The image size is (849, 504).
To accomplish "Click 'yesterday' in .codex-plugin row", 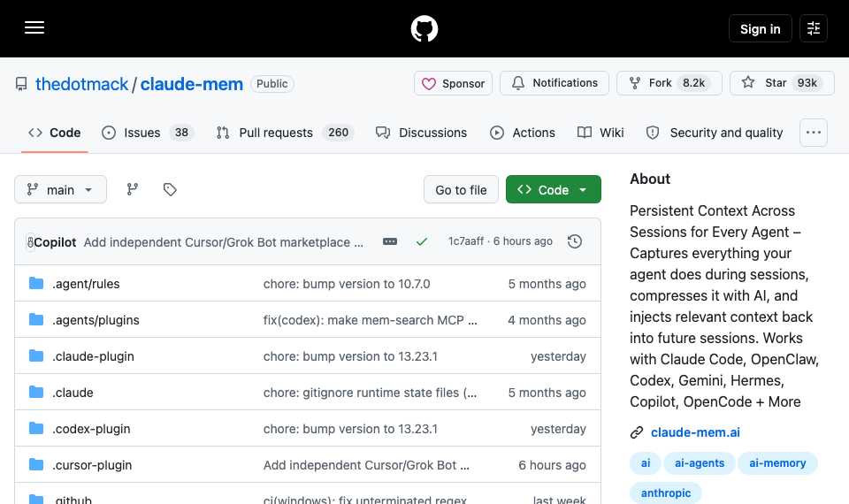I will (558, 429).
